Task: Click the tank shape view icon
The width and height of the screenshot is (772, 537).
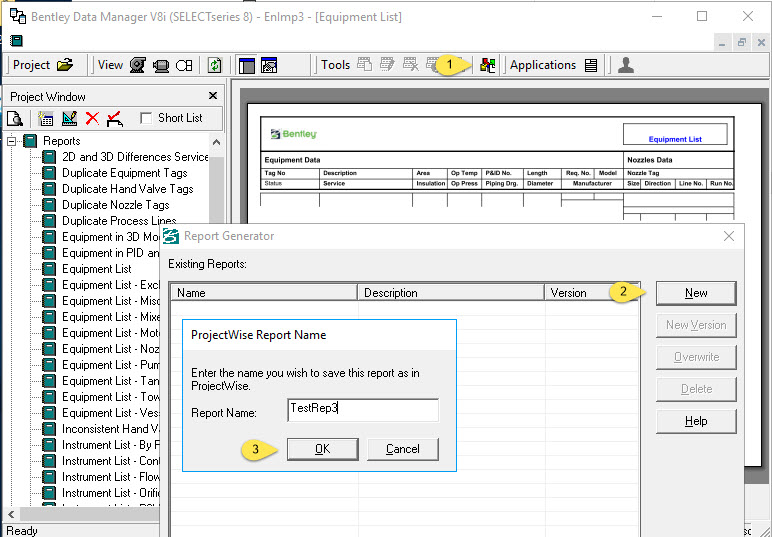Action: 184,65
